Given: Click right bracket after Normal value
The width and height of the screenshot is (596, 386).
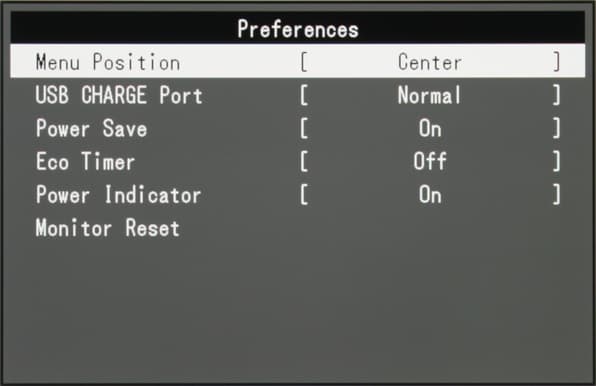Looking at the screenshot, I should [556, 95].
